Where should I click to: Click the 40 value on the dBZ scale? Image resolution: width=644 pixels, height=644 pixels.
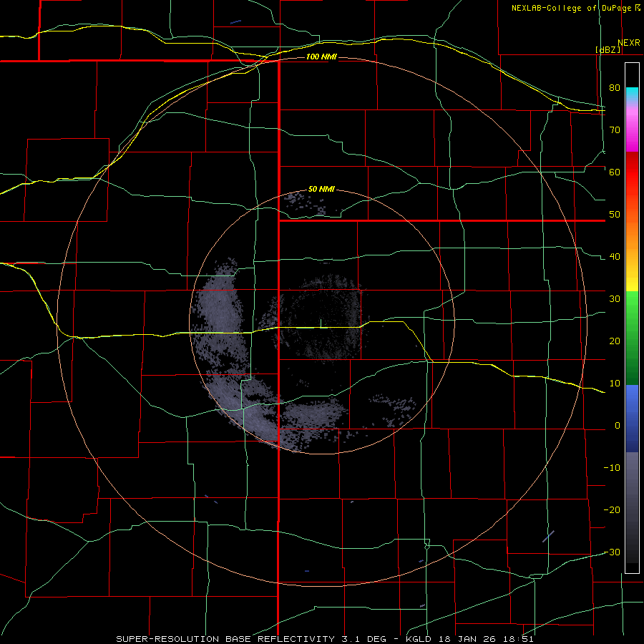click(615, 257)
